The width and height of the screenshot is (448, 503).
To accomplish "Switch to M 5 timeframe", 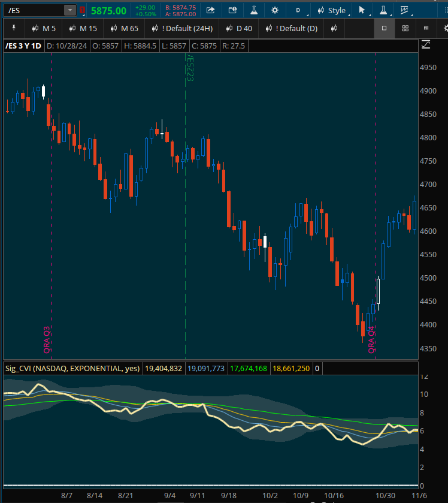I will pyautogui.click(x=44, y=29).
